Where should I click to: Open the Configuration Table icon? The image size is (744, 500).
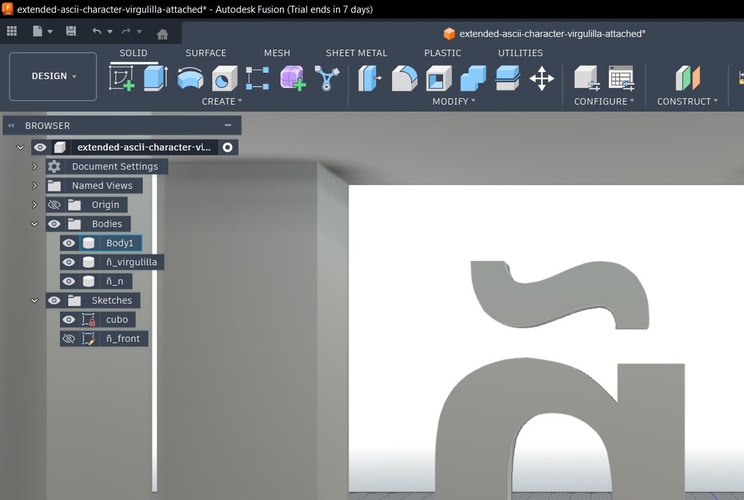(x=621, y=78)
